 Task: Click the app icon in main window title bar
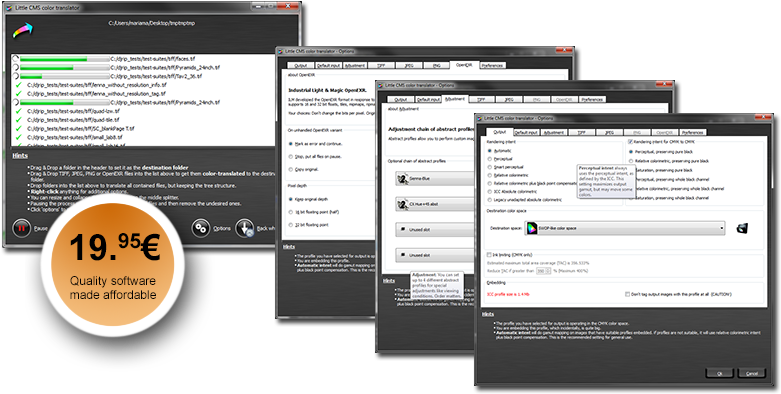(8, 7)
